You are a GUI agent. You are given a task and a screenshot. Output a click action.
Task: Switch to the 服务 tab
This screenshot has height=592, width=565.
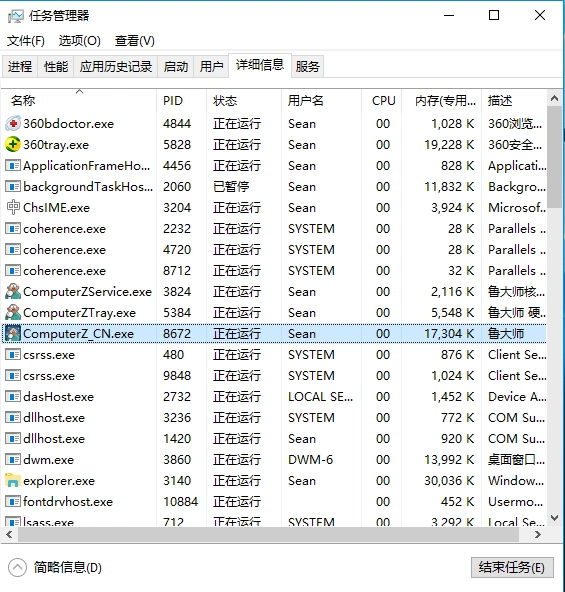pyautogui.click(x=307, y=66)
